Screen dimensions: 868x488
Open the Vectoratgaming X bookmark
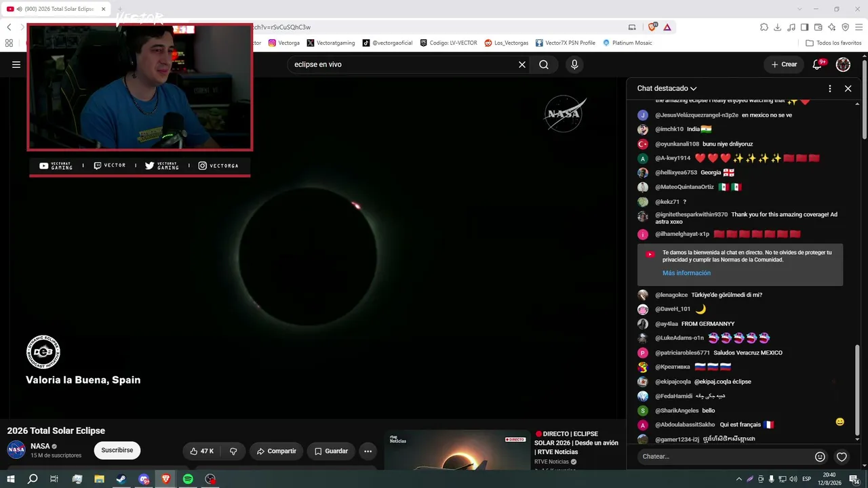331,43
